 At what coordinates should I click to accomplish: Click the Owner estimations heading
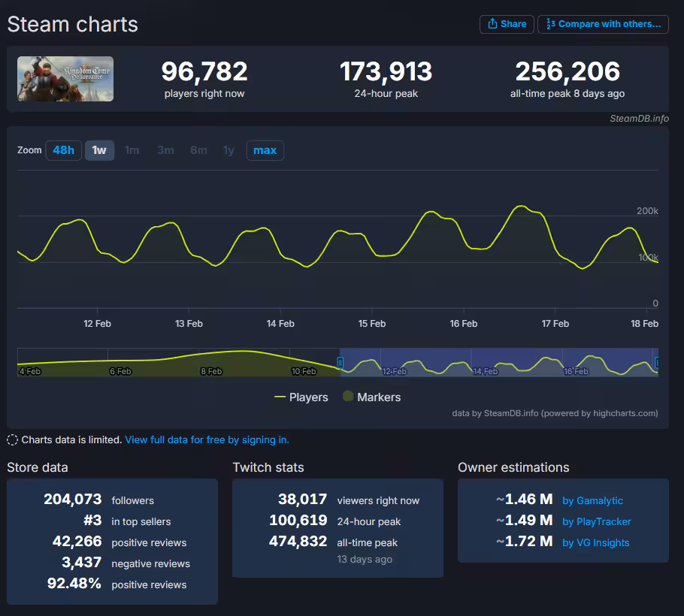[x=513, y=467]
